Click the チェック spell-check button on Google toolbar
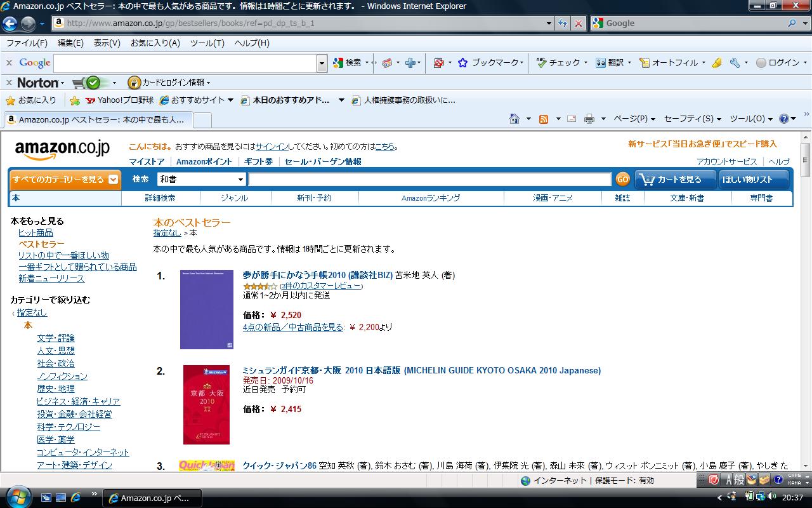This screenshot has width=812, height=508. tap(558, 63)
